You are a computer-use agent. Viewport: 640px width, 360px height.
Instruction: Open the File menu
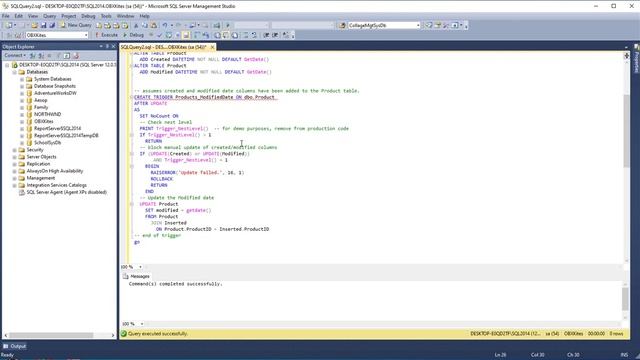6,16
